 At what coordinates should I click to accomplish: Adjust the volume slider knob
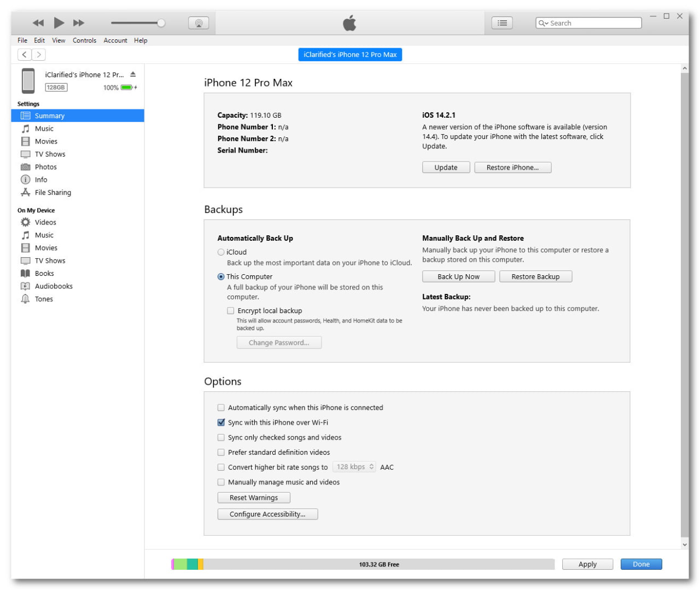[x=161, y=23]
